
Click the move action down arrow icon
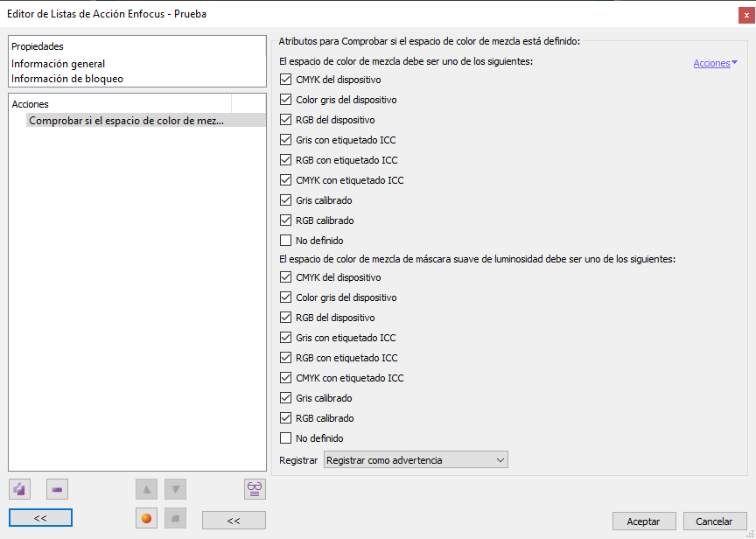(175, 489)
